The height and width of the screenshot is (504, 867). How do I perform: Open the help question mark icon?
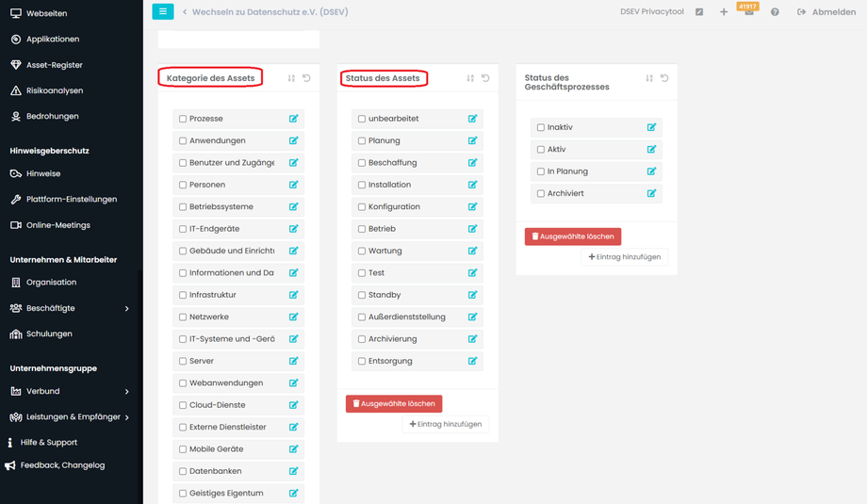pos(775,12)
